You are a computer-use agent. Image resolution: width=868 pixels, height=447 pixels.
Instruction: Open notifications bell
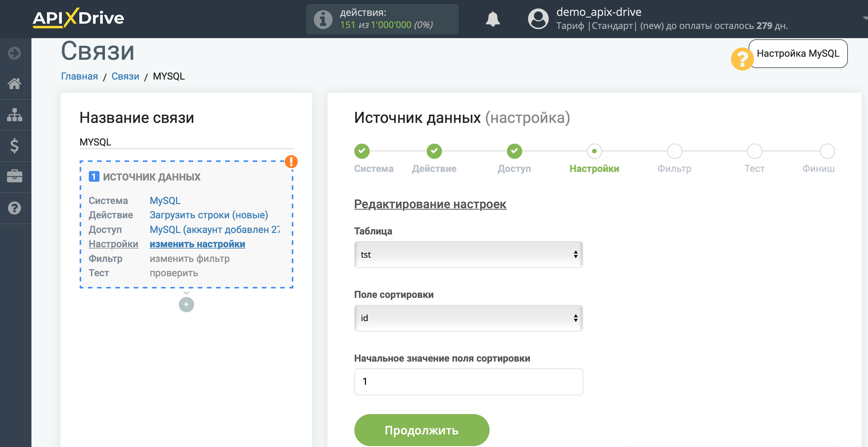(x=493, y=19)
